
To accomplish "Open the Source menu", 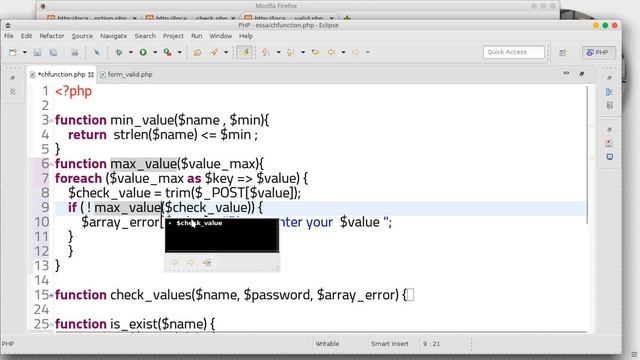I will (82, 36).
